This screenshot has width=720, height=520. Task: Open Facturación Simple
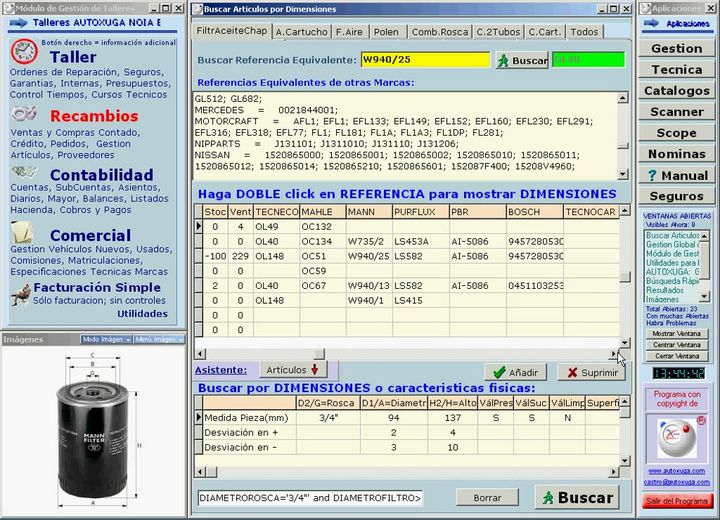[x=97, y=288]
